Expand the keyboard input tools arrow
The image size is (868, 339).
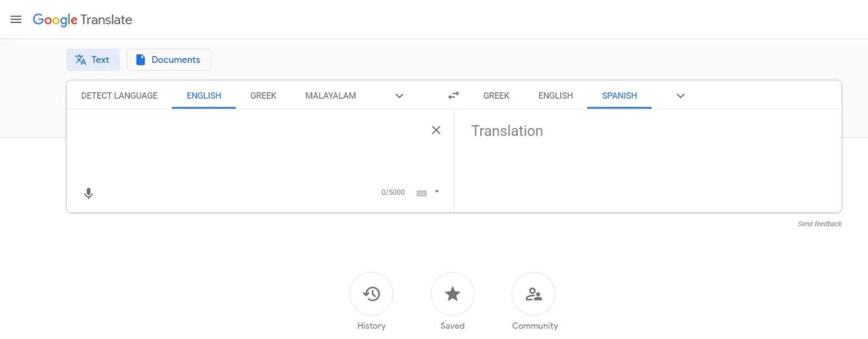437,191
